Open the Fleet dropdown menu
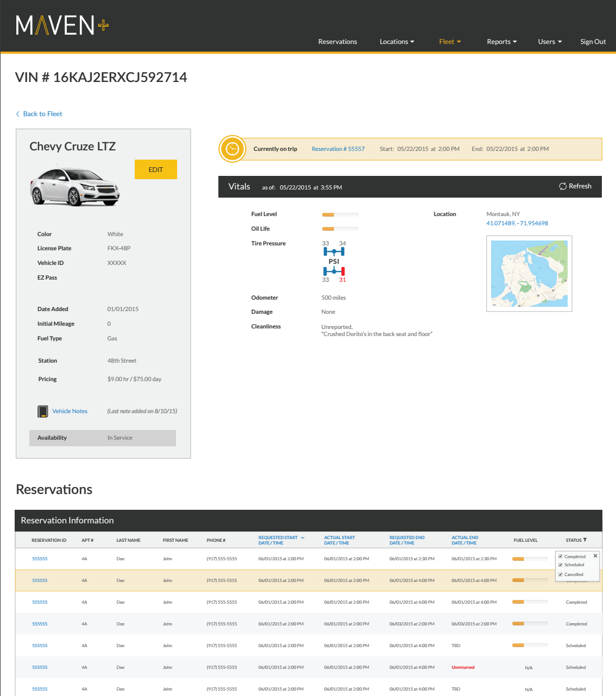This screenshot has width=616, height=696. [x=450, y=42]
